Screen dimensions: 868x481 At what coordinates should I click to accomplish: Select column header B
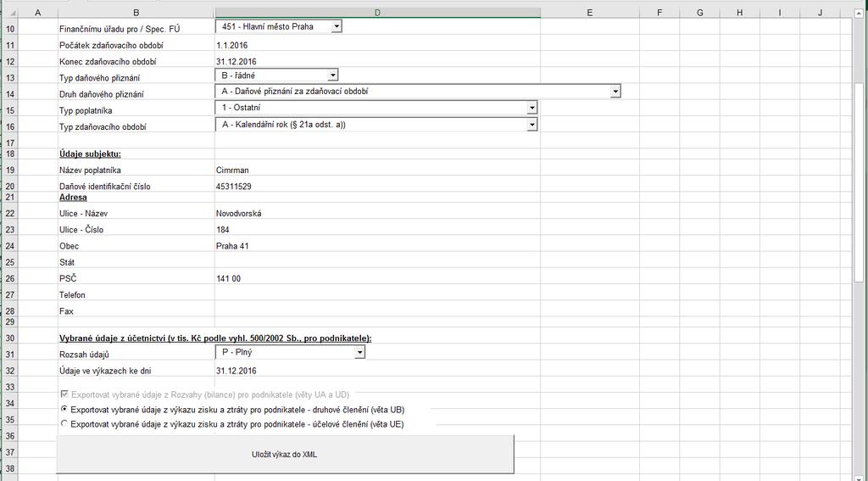pos(136,12)
